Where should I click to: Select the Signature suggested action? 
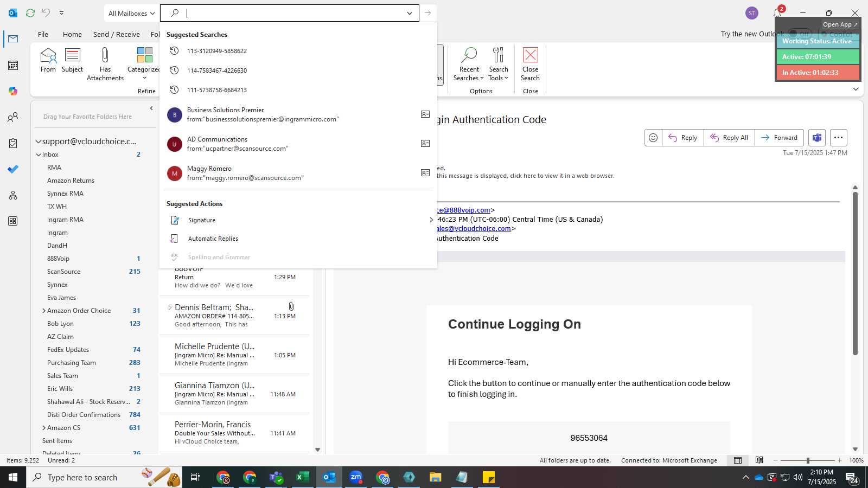(298, 220)
